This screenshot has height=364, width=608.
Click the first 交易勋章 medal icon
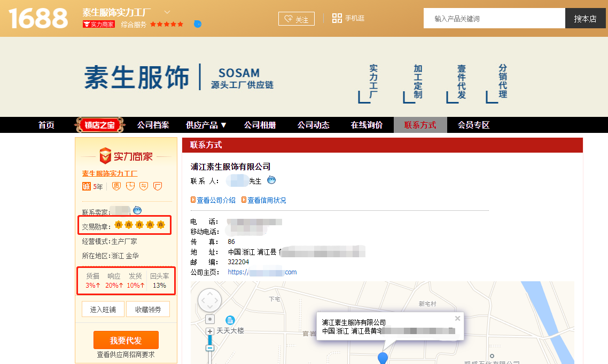pos(119,225)
